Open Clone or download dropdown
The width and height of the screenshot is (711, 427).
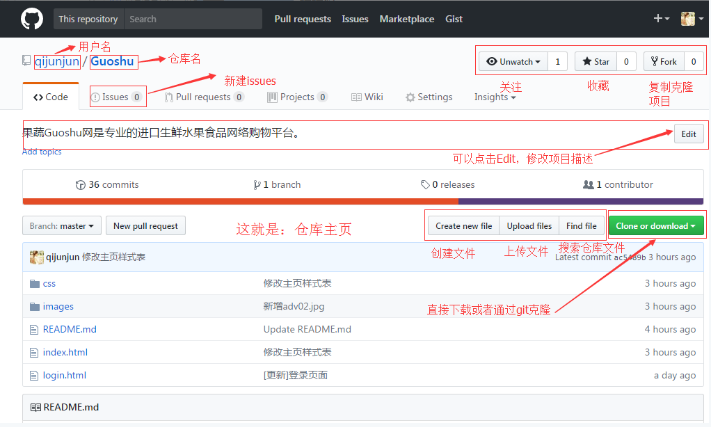656,226
